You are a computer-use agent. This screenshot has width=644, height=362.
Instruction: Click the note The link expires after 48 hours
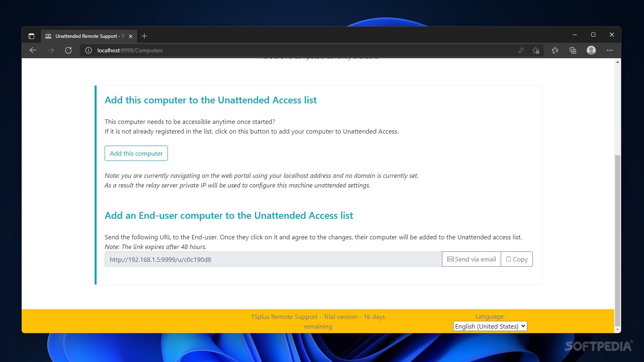click(155, 247)
